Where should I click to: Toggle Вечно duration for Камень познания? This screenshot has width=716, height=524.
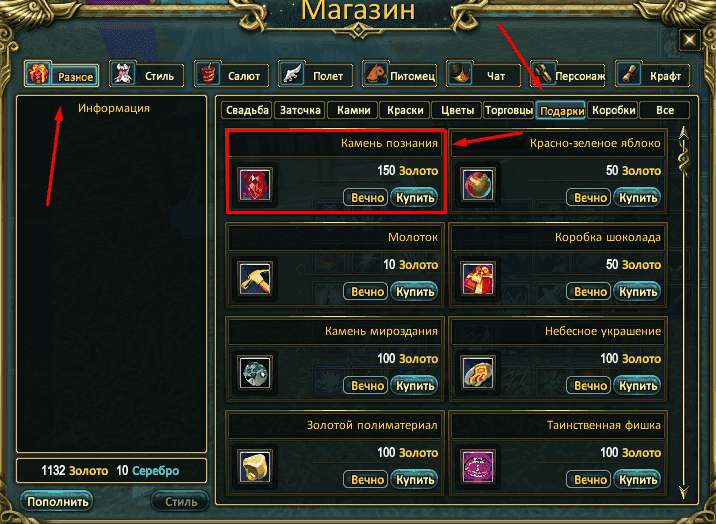click(366, 198)
